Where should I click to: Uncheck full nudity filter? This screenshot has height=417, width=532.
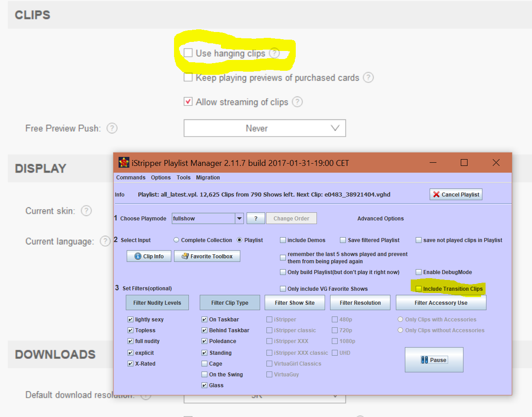[x=130, y=341]
